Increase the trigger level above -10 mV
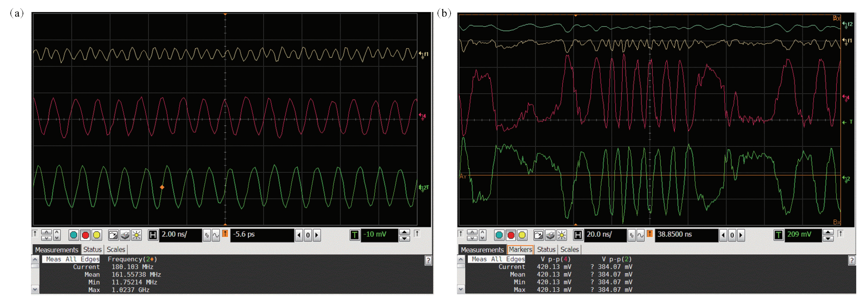Screen dimensions: 868x306 coord(404,232)
